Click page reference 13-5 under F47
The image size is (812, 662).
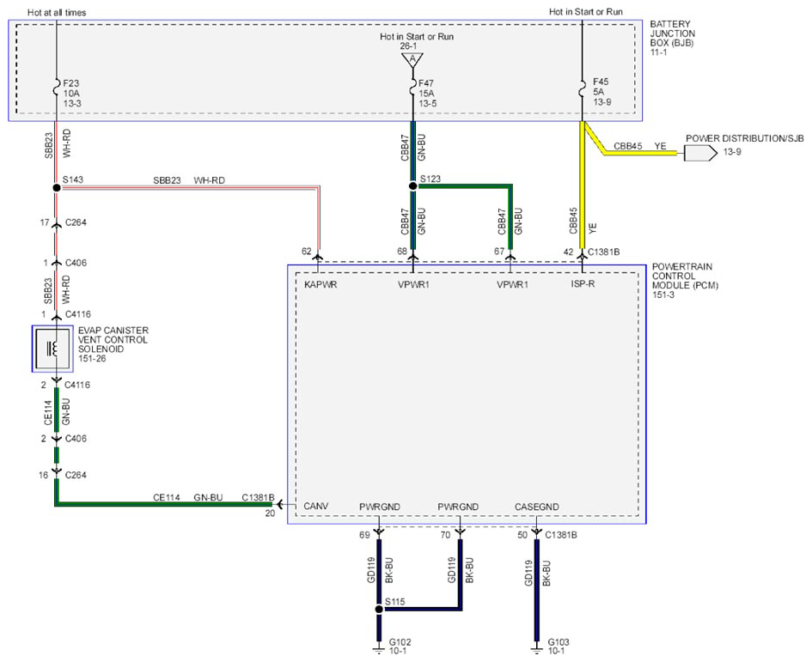coord(428,104)
